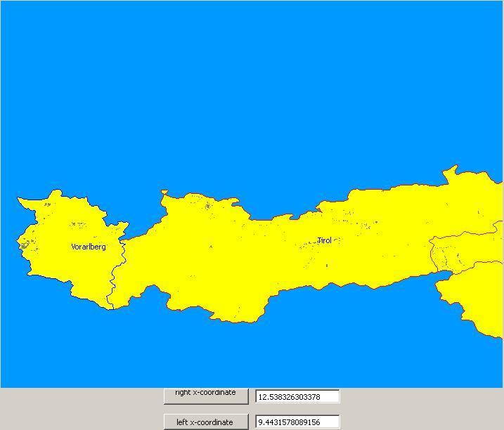Click the Tirol label on the map

pos(324,240)
